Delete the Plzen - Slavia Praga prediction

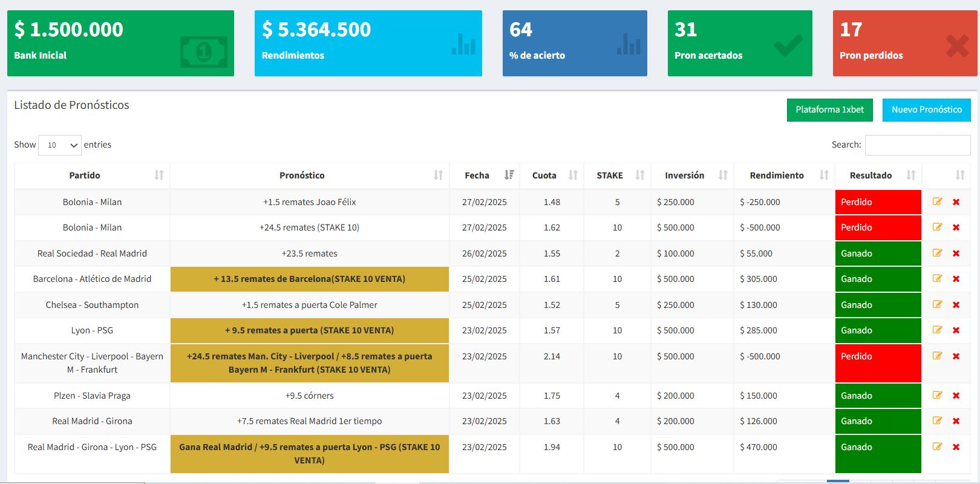[x=956, y=396]
